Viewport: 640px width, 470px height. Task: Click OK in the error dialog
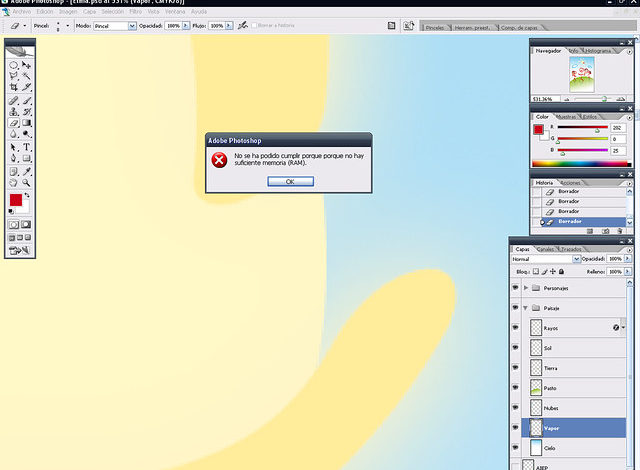tap(290, 182)
